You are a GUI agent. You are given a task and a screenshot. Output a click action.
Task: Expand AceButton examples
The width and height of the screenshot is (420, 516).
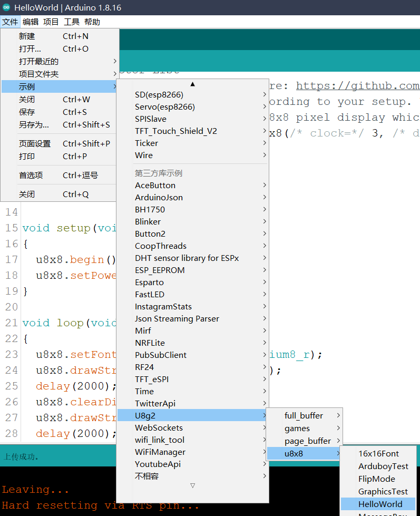(x=193, y=186)
